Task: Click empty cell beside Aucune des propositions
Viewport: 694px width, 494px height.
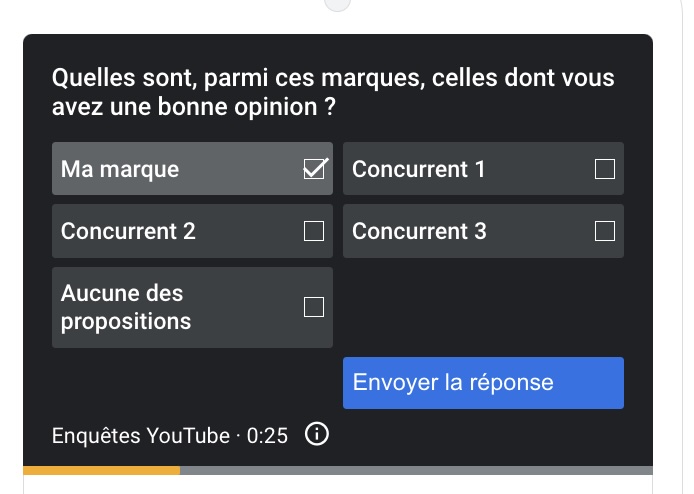Action: [483, 307]
